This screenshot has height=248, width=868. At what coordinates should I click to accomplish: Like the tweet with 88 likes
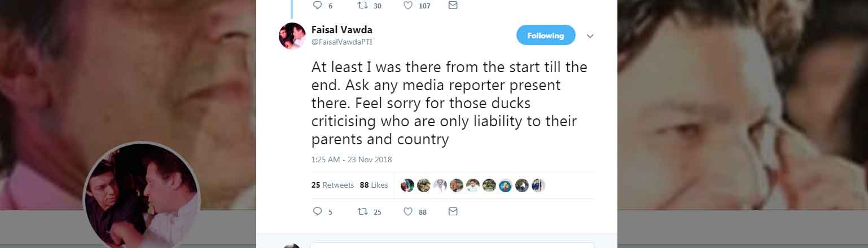tap(408, 212)
